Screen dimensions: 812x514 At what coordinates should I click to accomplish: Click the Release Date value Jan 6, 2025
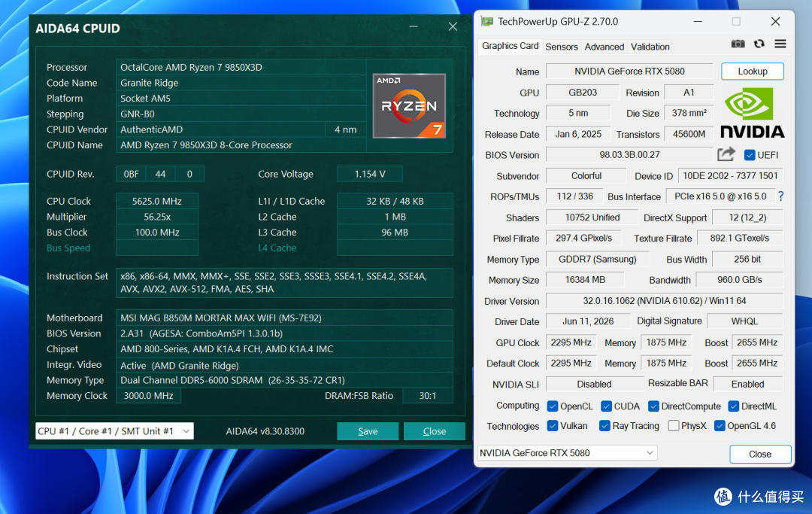pos(578,134)
